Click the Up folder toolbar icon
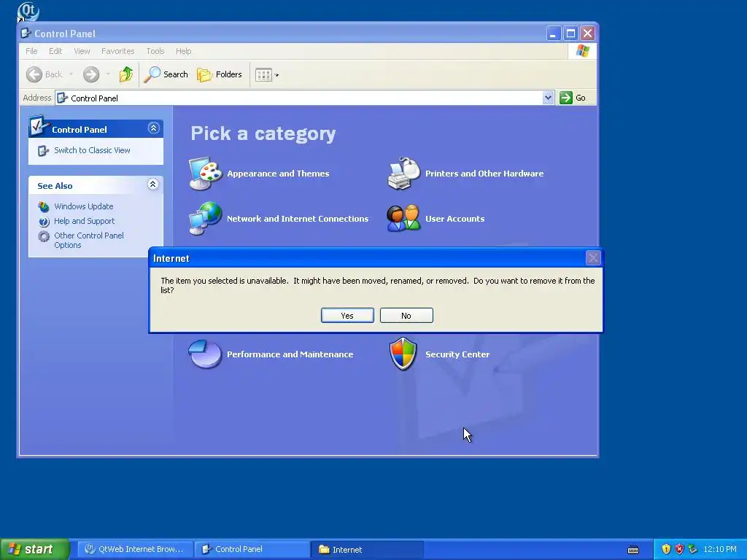The height and width of the screenshot is (560, 747). [126, 74]
